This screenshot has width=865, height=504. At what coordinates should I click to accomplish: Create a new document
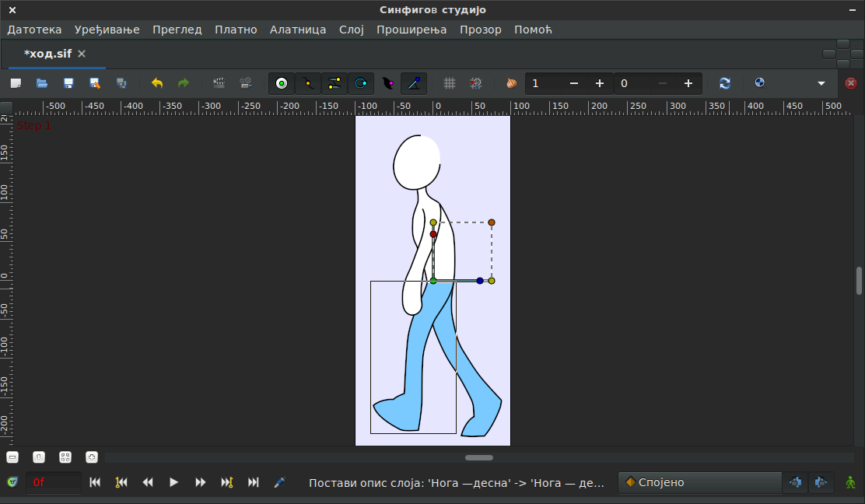[x=16, y=83]
